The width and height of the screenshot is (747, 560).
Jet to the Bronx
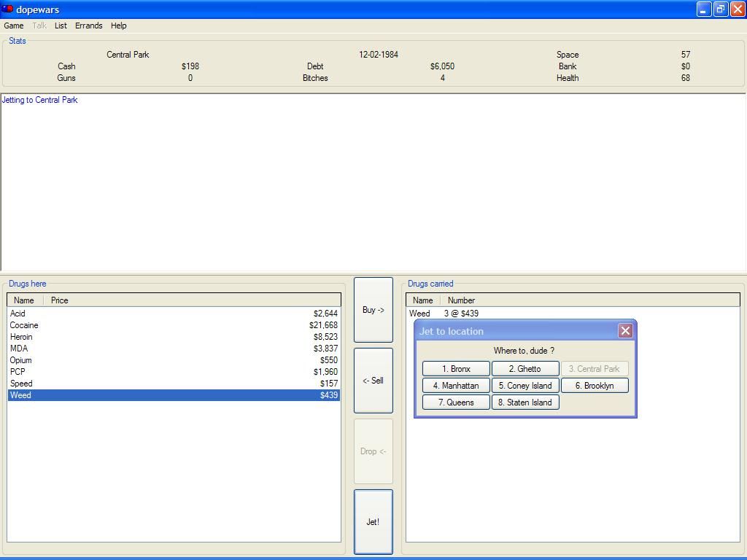point(456,369)
